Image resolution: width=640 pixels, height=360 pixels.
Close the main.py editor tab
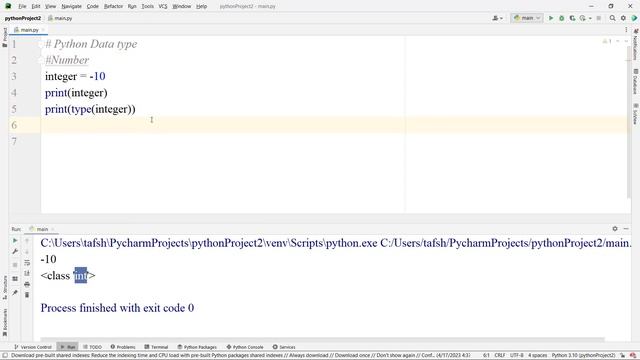point(43,30)
